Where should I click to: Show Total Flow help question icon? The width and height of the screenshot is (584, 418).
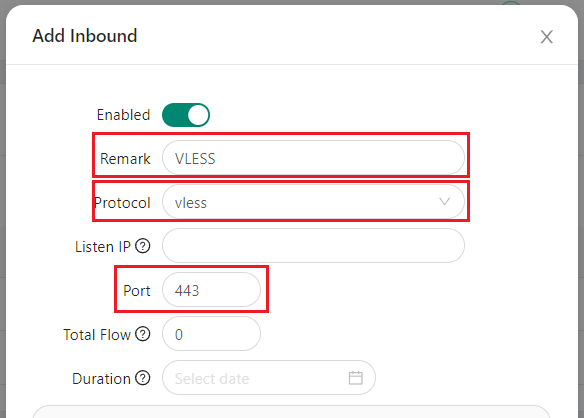pos(143,334)
